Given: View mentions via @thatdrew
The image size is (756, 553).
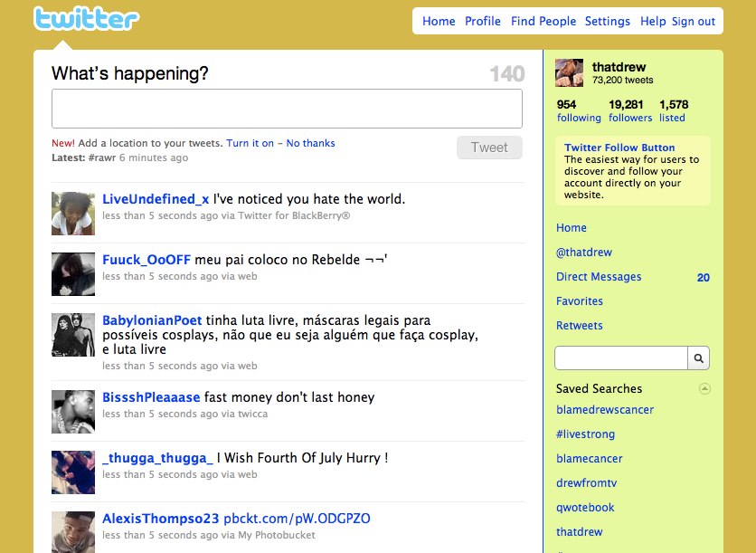Looking at the screenshot, I should pyautogui.click(x=584, y=252).
